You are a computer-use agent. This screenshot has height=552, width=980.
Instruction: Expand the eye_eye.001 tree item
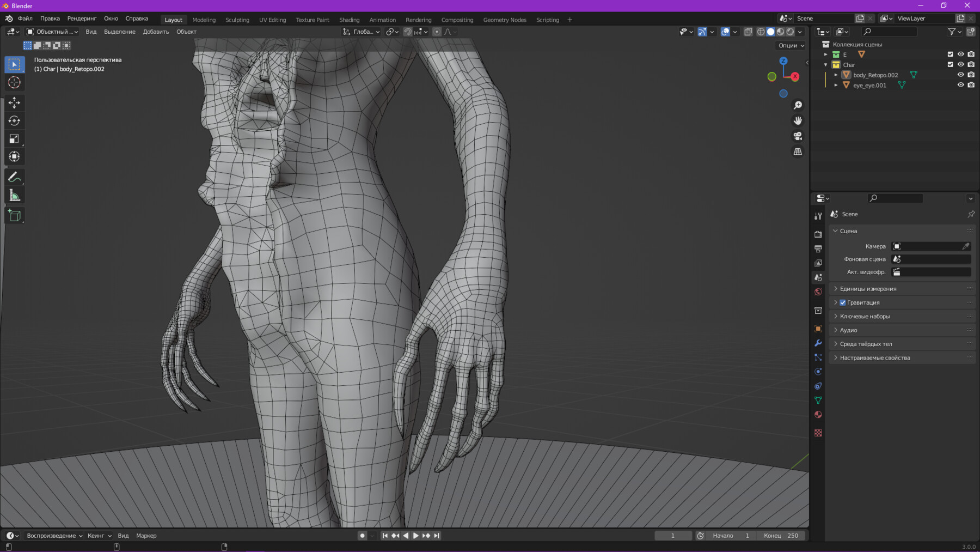tap(836, 85)
